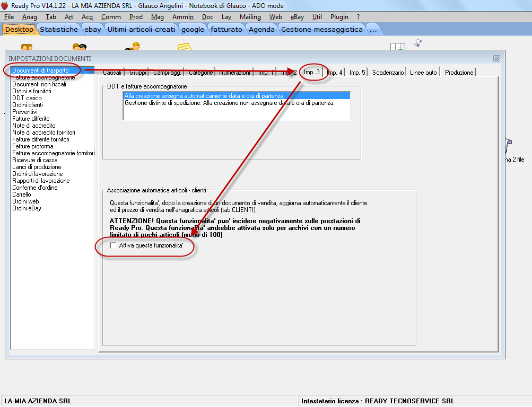
Task: Select the Causali settings tab
Action: coord(112,73)
